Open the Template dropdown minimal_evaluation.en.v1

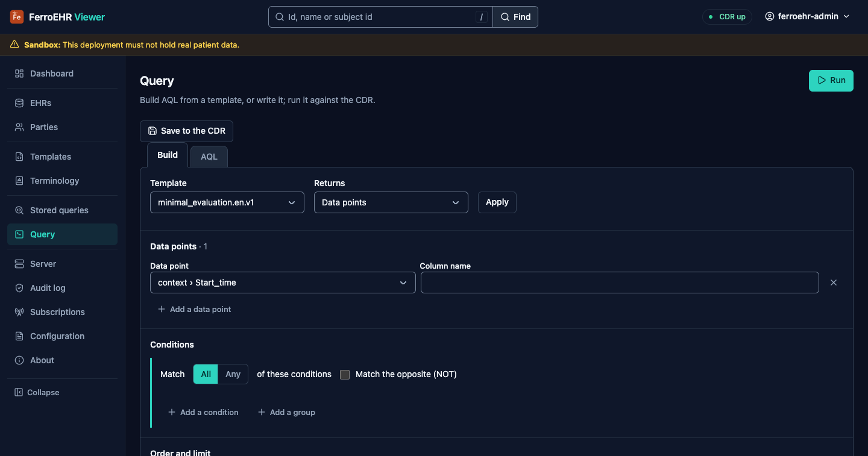(227, 202)
